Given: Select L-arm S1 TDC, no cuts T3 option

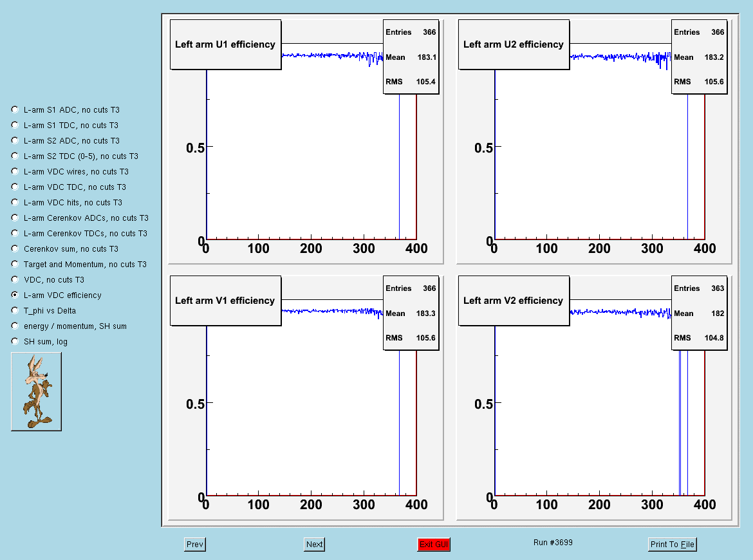Looking at the screenshot, I should pyautogui.click(x=15, y=125).
